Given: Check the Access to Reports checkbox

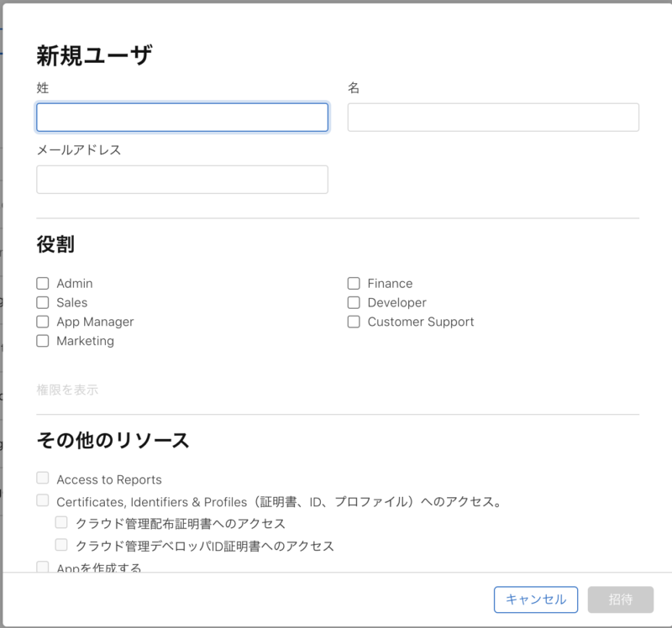Looking at the screenshot, I should (43, 479).
